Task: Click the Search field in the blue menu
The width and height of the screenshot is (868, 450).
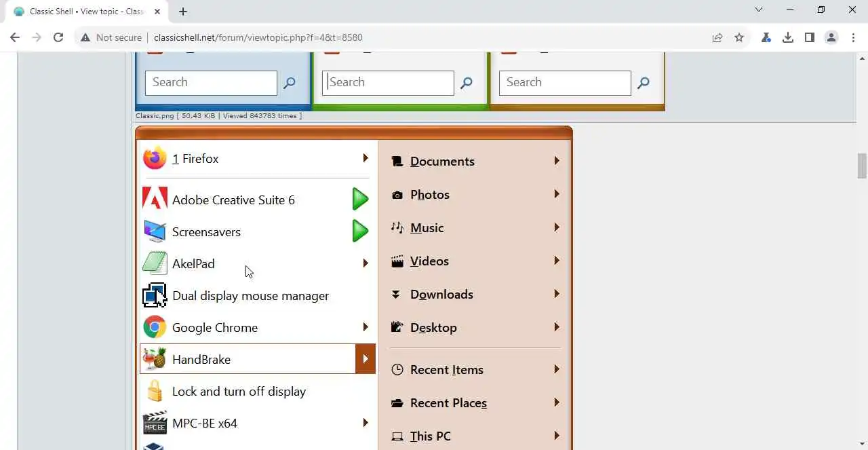Action: pyautogui.click(x=211, y=83)
